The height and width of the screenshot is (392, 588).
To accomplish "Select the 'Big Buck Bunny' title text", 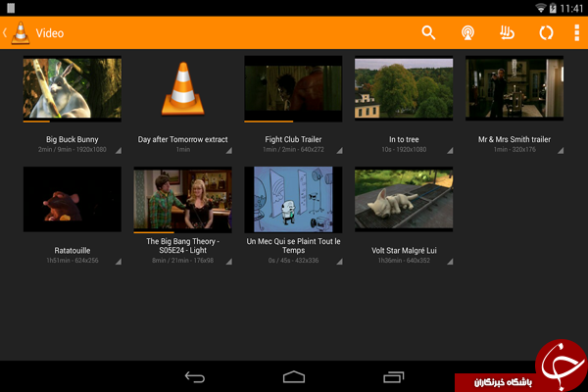I will [x=72, y=139].
